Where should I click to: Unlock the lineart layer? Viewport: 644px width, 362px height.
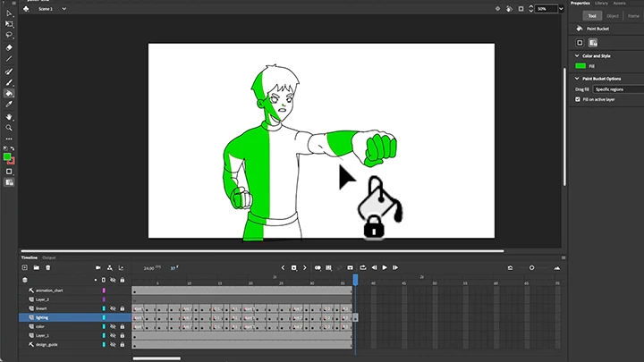pos(123,308)
